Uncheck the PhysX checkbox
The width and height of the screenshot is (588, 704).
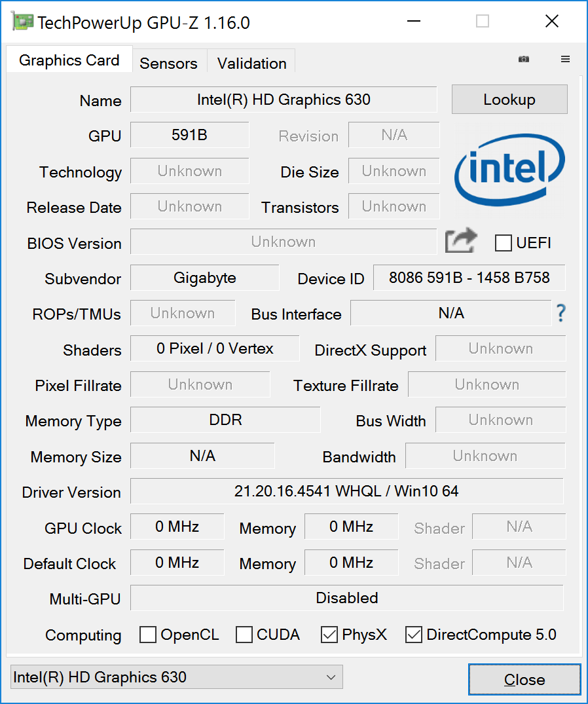[x=329, y=635]
